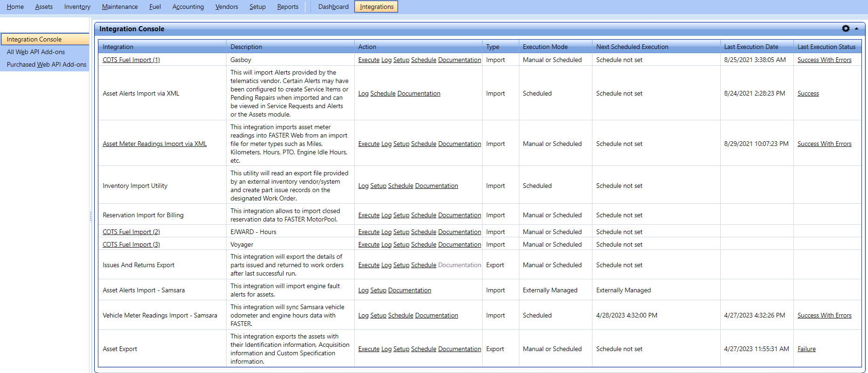Open the Accounting menu
Screen dimensions: 868x373
[188, 7]
